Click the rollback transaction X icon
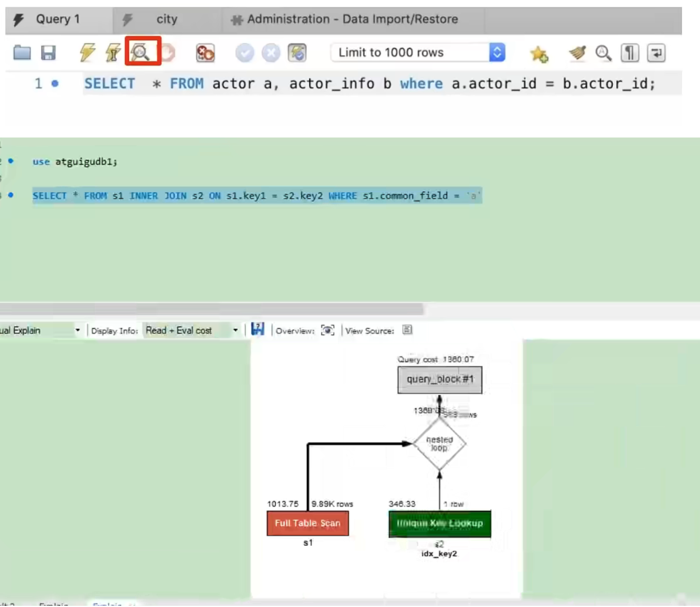The height and width of the screenshot is (607, 700). coord(270,53)
